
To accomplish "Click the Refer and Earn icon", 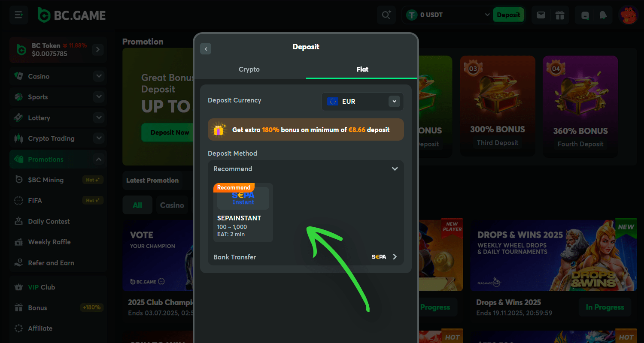I will click(18, 263).
